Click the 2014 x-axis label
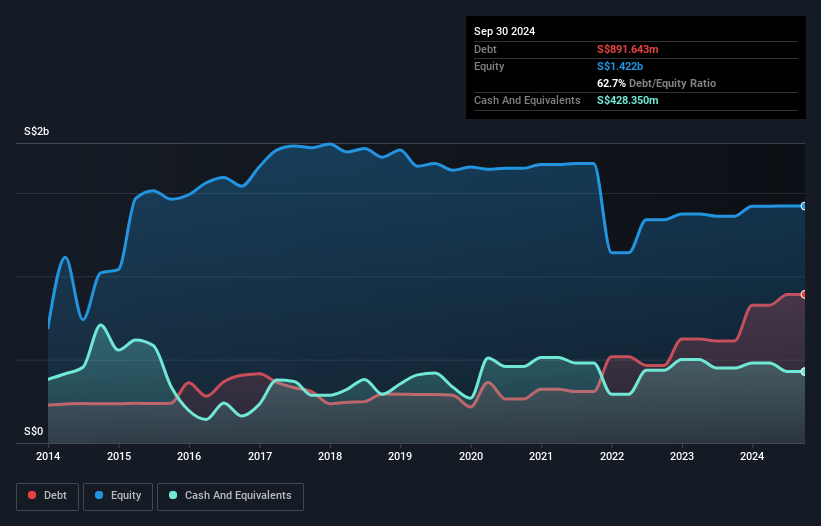 click(x=48, y=456)
